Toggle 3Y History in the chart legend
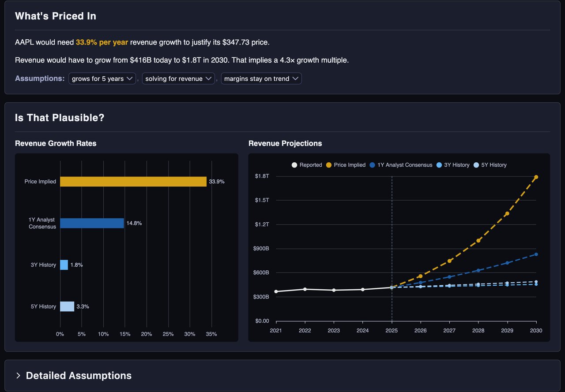Image resolution: width=565 pixels, height=392 pixels. pyautogui.click(x=452, y=165)
